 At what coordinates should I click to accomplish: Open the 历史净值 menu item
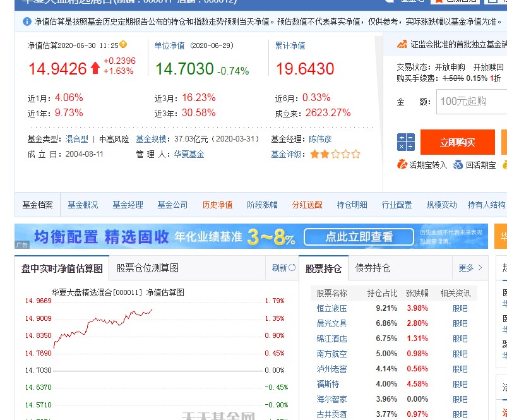[217, 204]
